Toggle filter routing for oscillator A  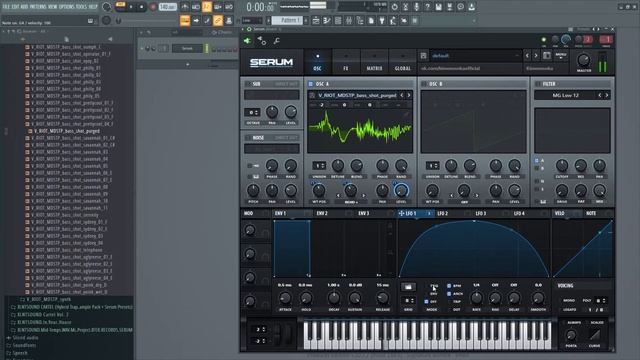[x=537, y=161]
